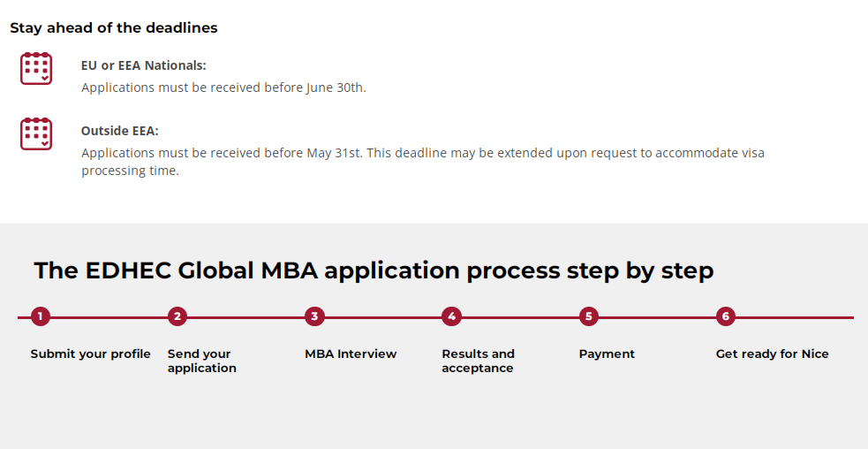Select step 6 circle marker

click(726, 316)
